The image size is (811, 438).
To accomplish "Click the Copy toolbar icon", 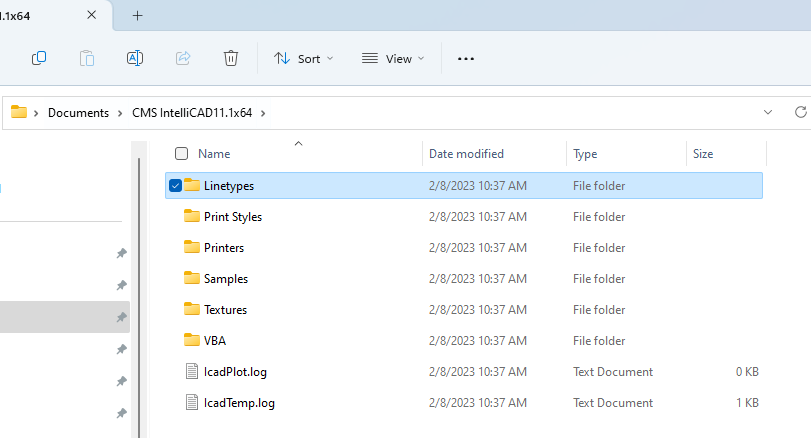I will [39, 58].
